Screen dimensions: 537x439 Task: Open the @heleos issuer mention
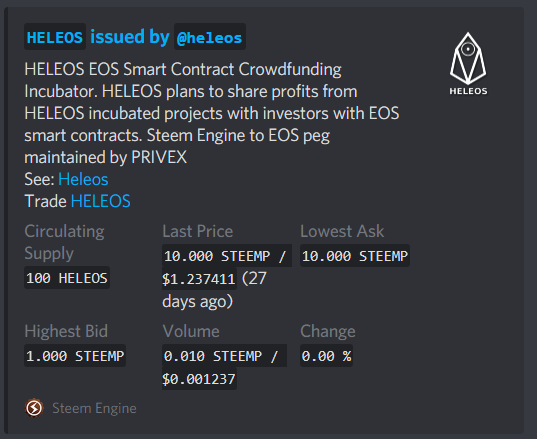pos(210,37)
